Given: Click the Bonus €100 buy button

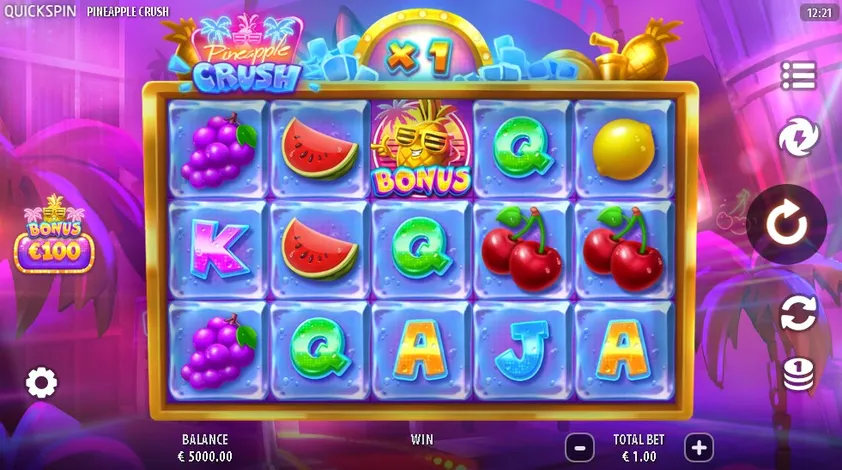Looking at the screenshot, I should pyautogui.click(x=54, y=235).
